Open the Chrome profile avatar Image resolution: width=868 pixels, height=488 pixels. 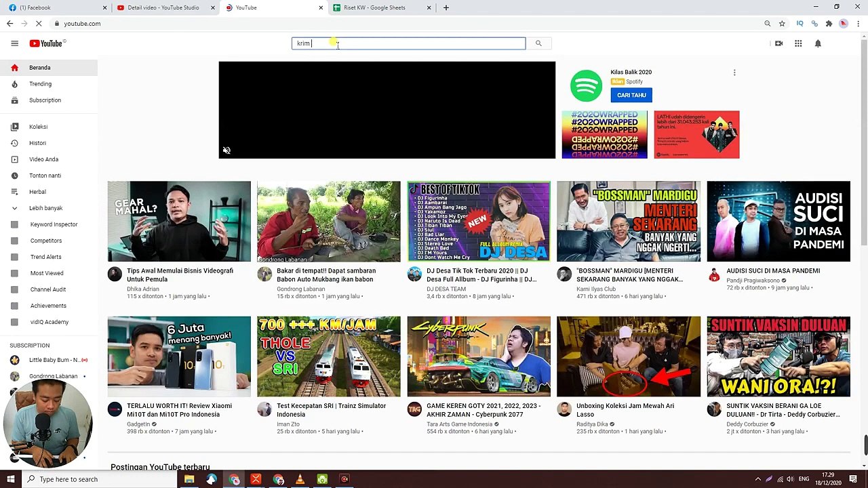pyautogui.click(x=844, y=24)
